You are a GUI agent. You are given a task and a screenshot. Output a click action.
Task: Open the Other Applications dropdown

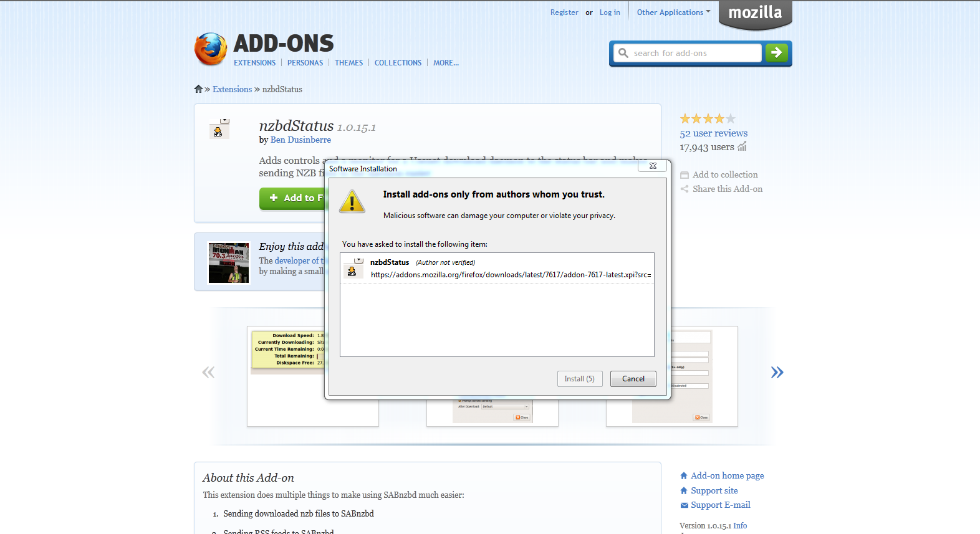(x=673, y=12)
